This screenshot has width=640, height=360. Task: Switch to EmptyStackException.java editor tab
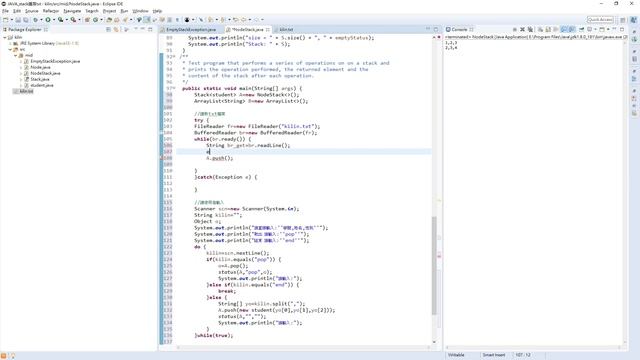[191, 29]
